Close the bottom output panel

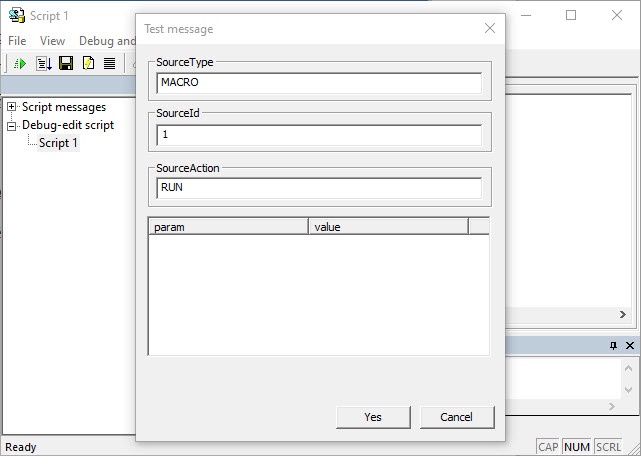[630, 346]
